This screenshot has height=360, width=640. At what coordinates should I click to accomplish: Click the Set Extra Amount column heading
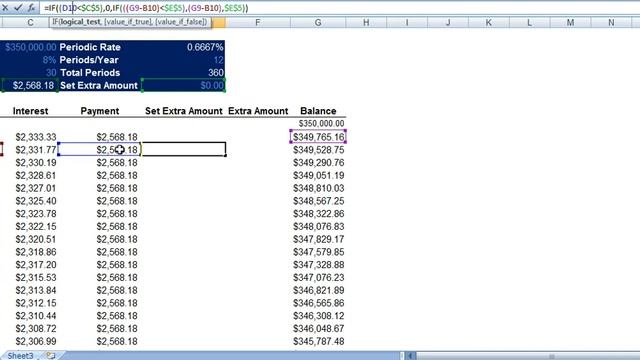pyautogui.click(x=184, y=111)
